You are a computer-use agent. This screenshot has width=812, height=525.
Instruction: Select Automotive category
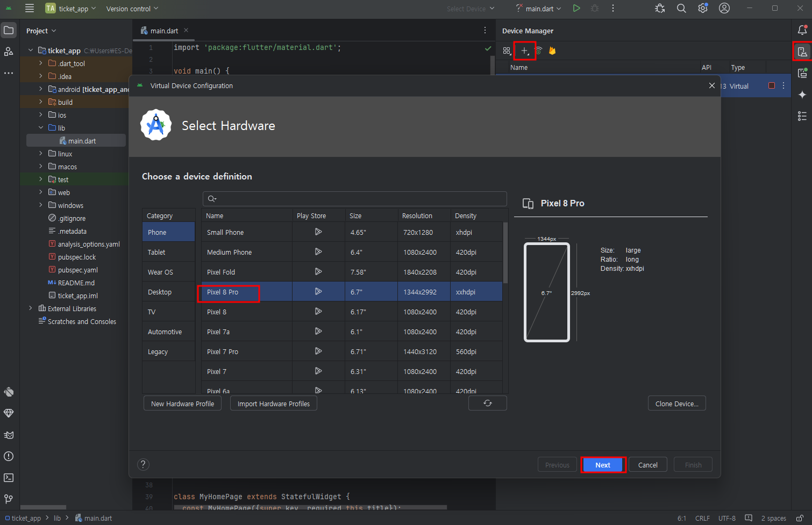168,332
